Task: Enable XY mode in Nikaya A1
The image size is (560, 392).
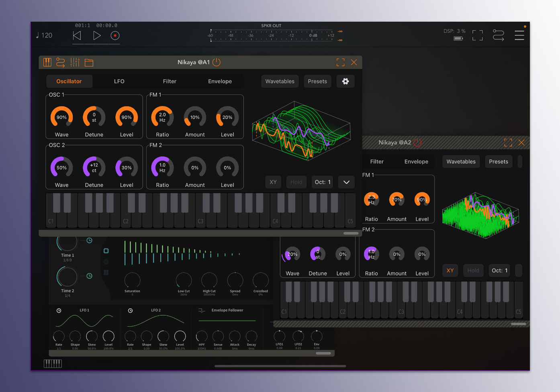Action: 273,182
